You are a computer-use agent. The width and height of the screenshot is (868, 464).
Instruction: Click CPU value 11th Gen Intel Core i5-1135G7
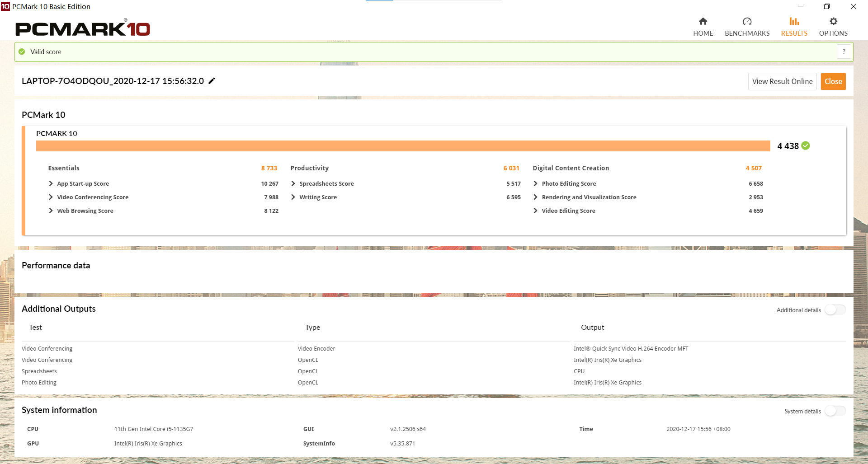tap(154, 429)
